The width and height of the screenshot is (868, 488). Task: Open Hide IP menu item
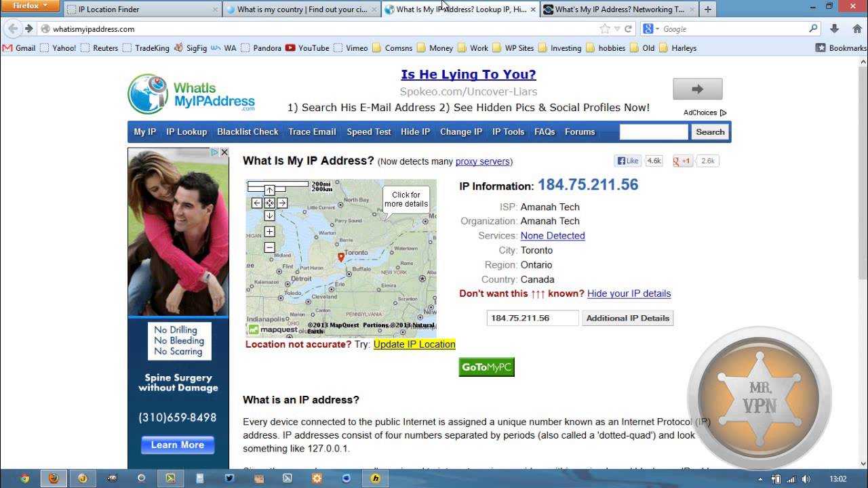(x=415, y=132)
